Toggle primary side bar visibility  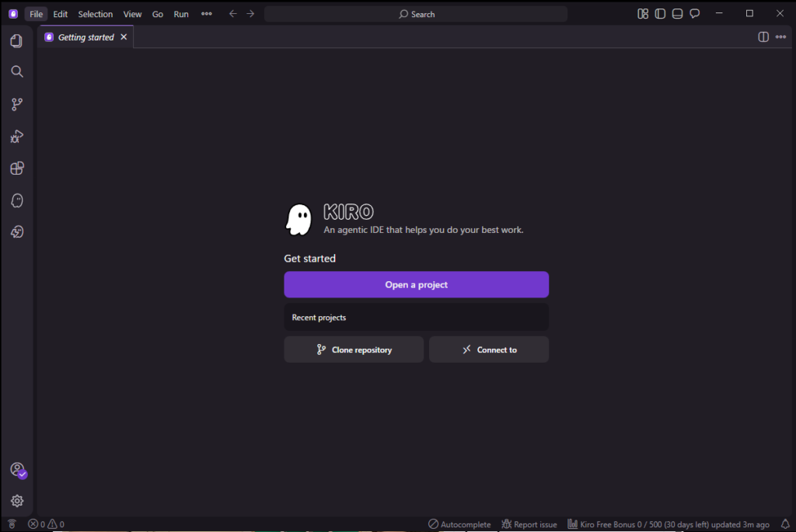(660, 14)
